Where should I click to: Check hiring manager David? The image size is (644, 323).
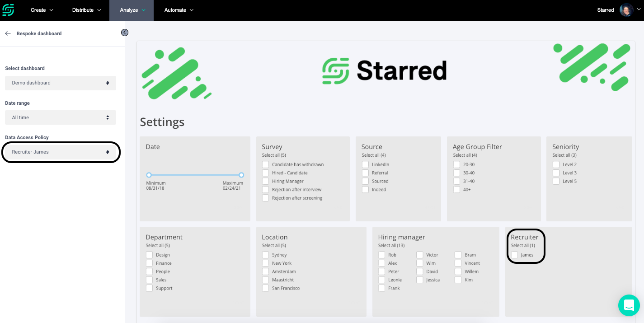click(420, 272)
